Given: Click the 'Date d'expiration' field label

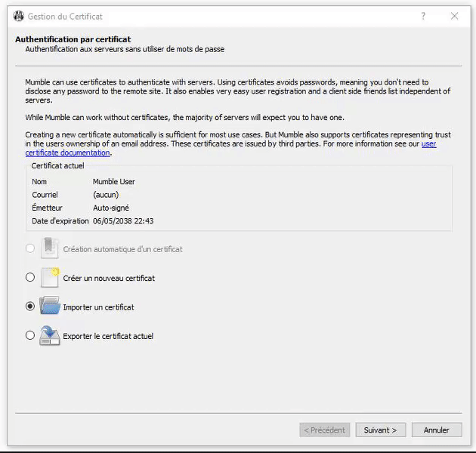Looking at the screenshot, I should click(60, 221).
